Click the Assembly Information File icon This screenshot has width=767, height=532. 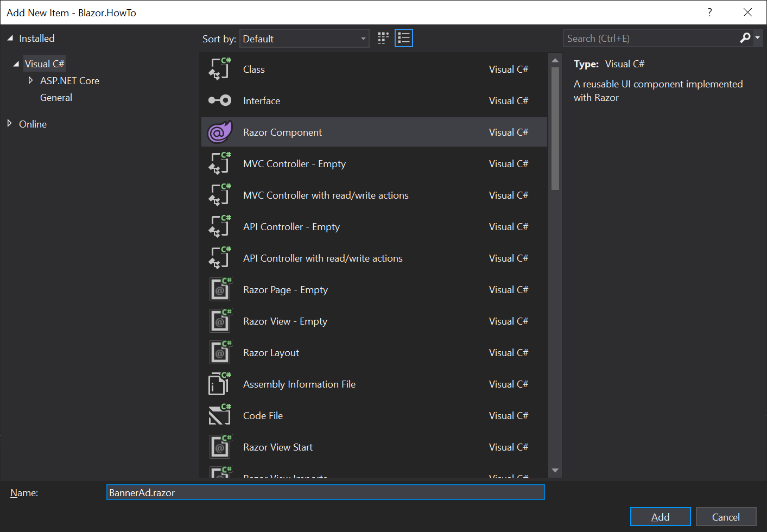tap(219, 384)
